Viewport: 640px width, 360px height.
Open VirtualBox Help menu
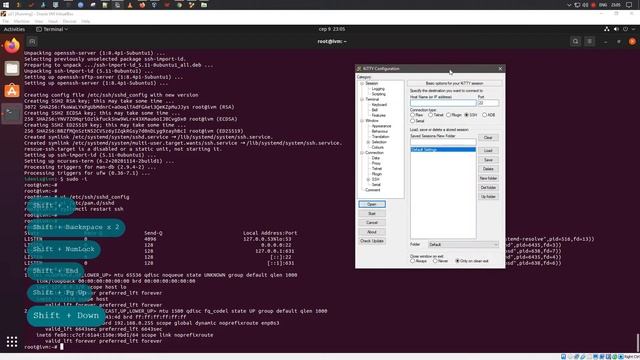click(x=86, y=21)
